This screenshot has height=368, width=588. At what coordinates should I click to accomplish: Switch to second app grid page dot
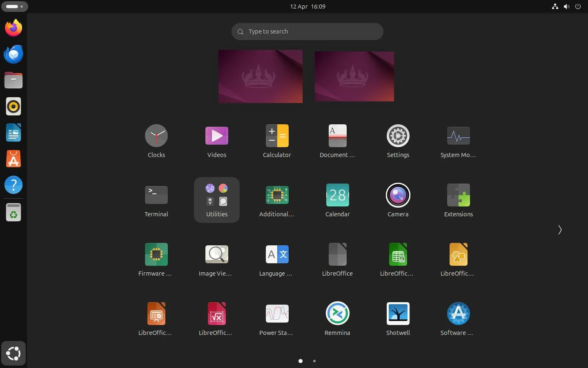314,361
